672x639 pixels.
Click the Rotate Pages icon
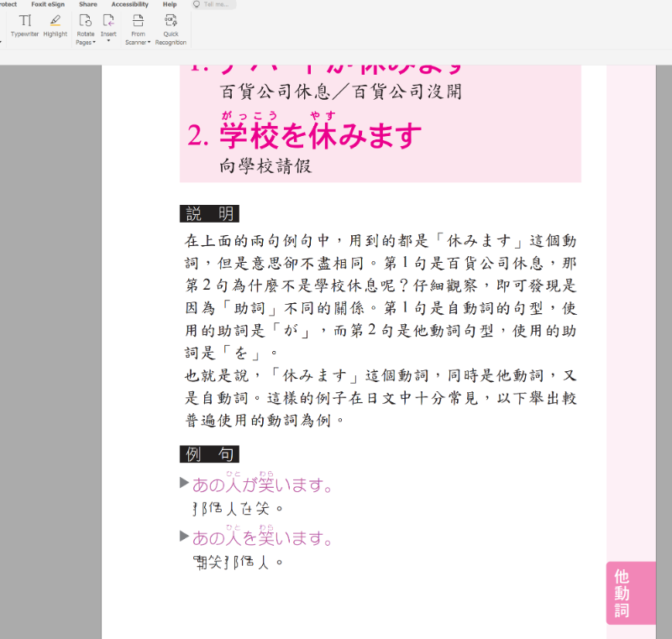pos(85,20)
